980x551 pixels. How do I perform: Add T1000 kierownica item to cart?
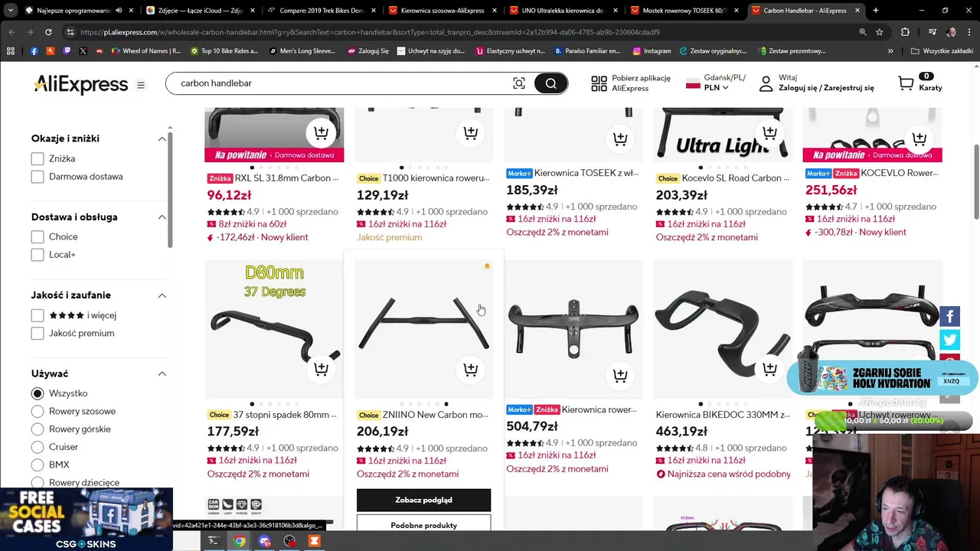(471, 133)
